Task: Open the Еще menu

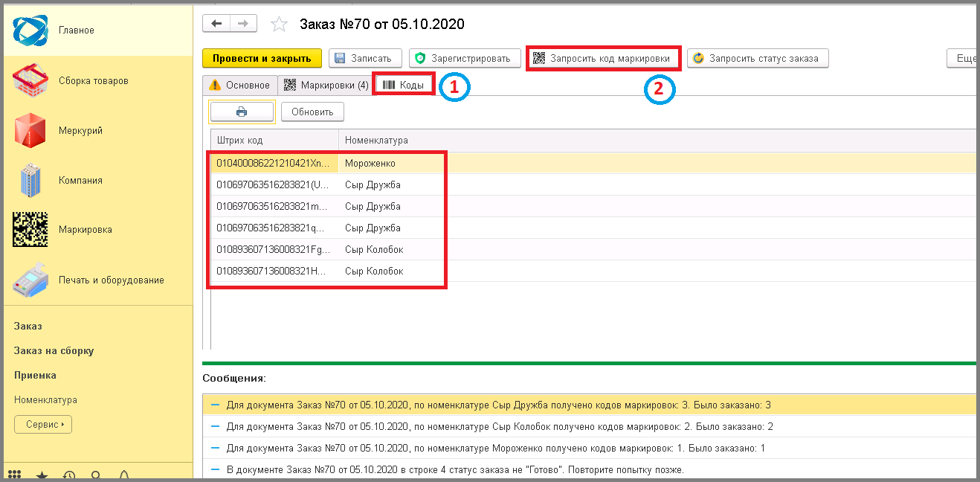Action: [x=963, y=58]
